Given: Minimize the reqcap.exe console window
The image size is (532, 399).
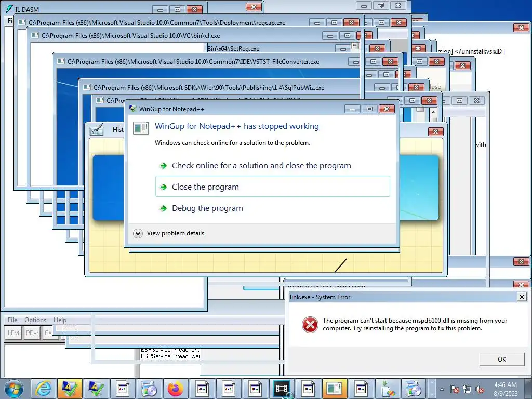Looking at the screenshot, I should pos(317,23).
